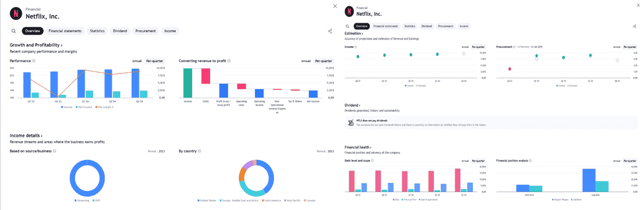Open the By country info icon
The image size is (644, 210).
coord(199,151)
